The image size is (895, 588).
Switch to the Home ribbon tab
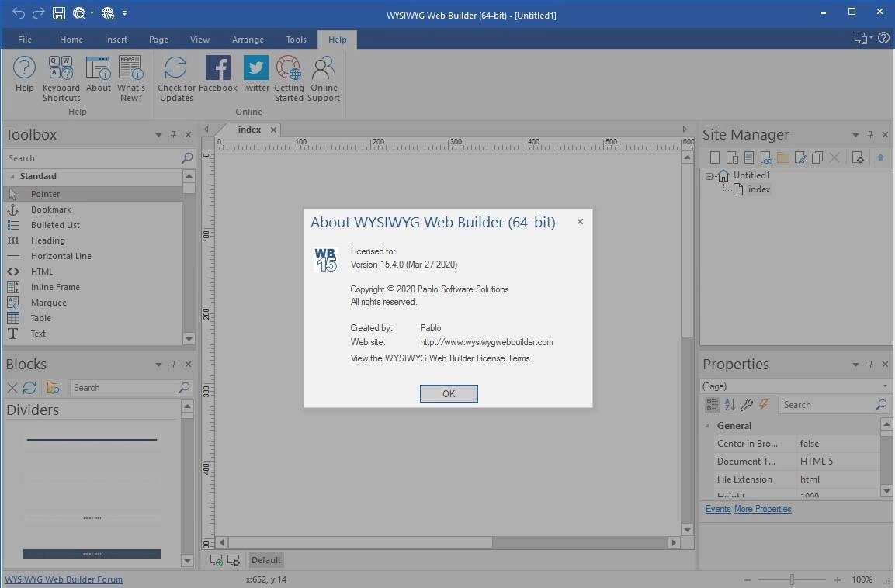coord(71,40)
